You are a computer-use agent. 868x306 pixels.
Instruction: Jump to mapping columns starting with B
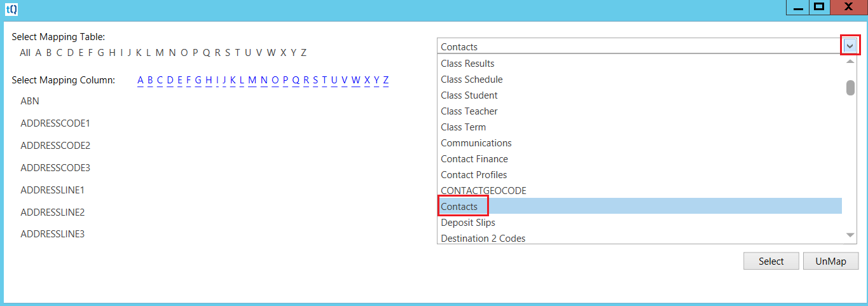(x=151, y=80)
